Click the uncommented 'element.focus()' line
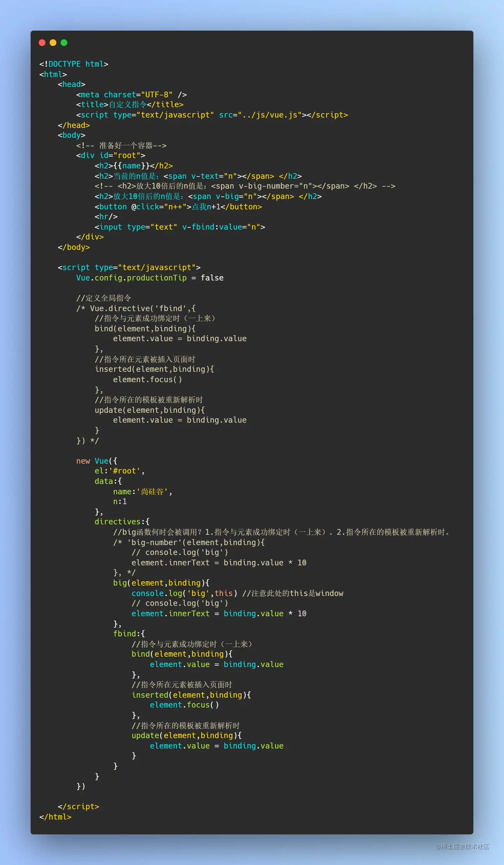Image resolution: width=504 pixels, height=865 pixels. click(x=184, y=705)
